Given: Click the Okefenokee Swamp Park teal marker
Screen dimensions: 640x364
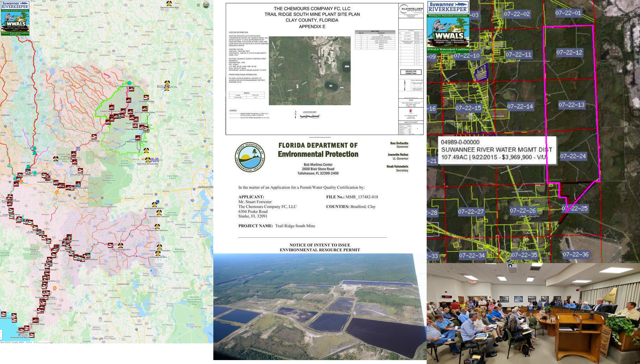Looking at the screenshot, I should point(129,83).
